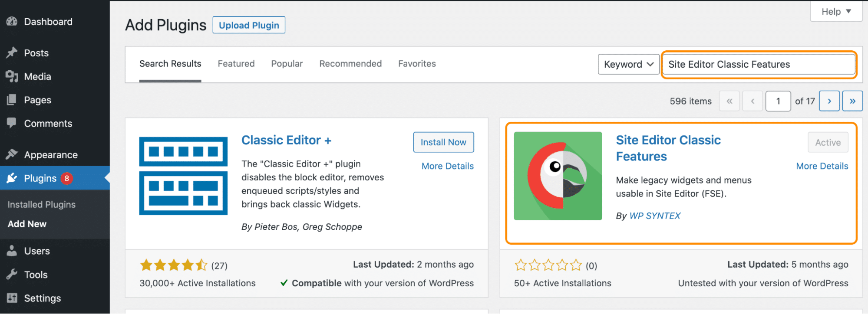The width and height of the screenshot is (868, 314).
Task: Jump to last page of results
Action: 852,101
